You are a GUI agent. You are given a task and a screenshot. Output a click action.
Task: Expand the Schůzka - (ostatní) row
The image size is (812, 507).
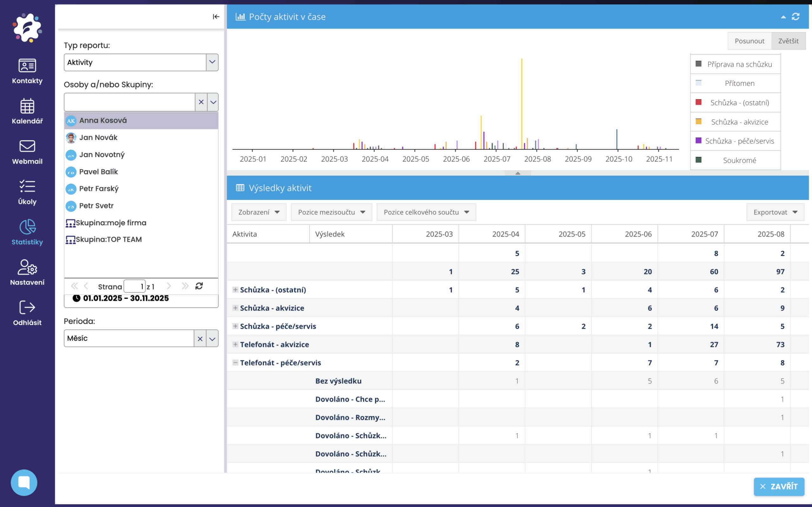235,290
